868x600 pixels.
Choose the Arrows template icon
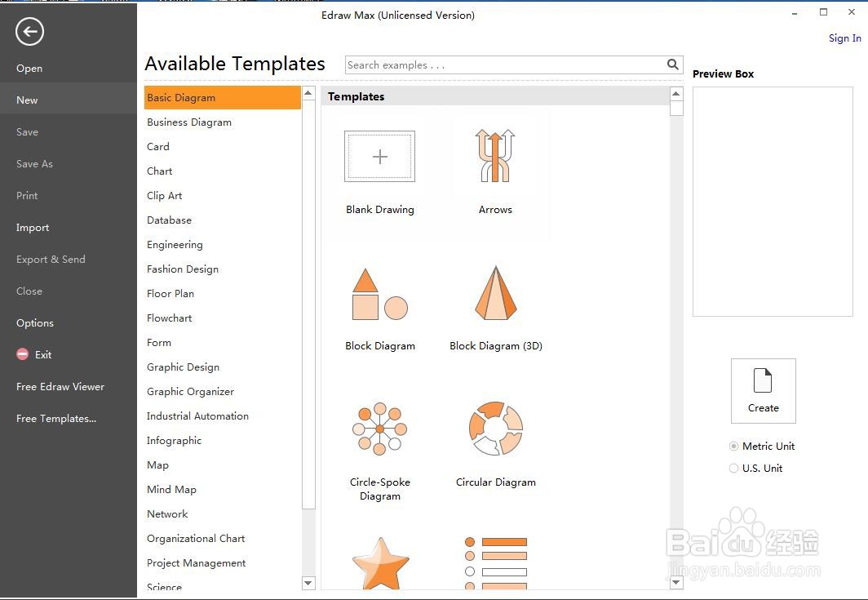pyautogui.click(x=495, y=156)
